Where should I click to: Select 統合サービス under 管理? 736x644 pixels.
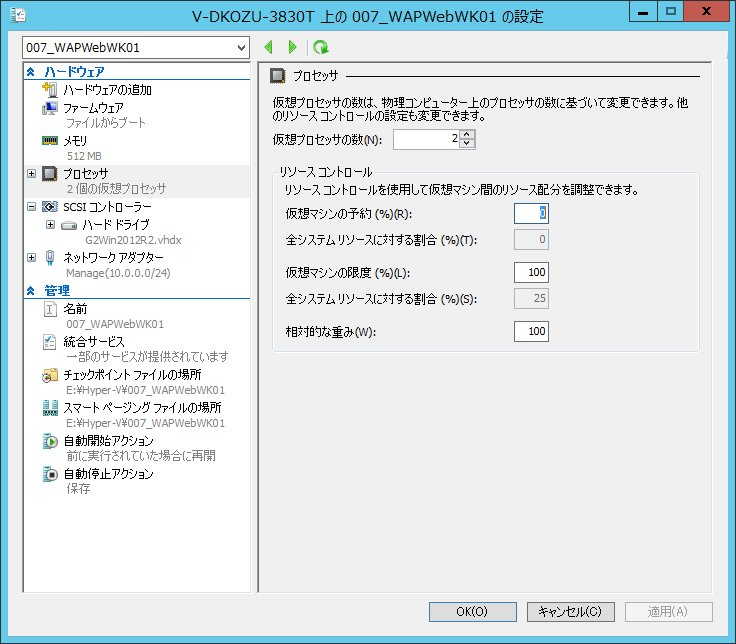coord(94,342)
